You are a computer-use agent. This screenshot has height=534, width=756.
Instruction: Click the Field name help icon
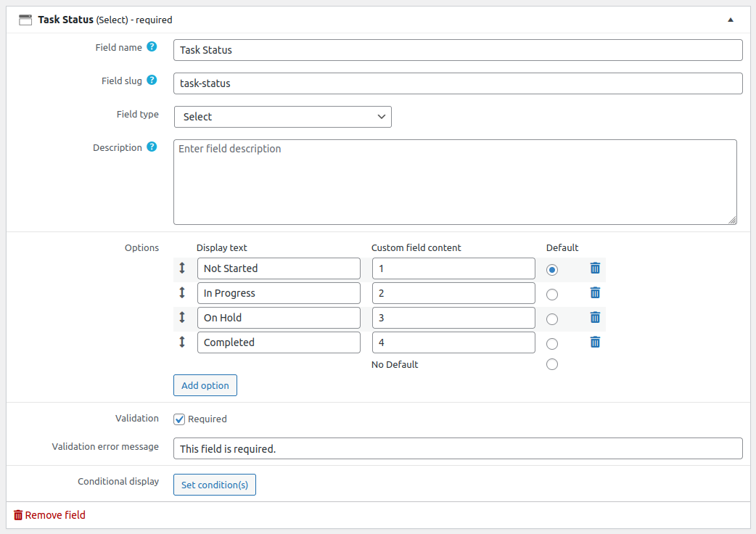pos(152,47)
